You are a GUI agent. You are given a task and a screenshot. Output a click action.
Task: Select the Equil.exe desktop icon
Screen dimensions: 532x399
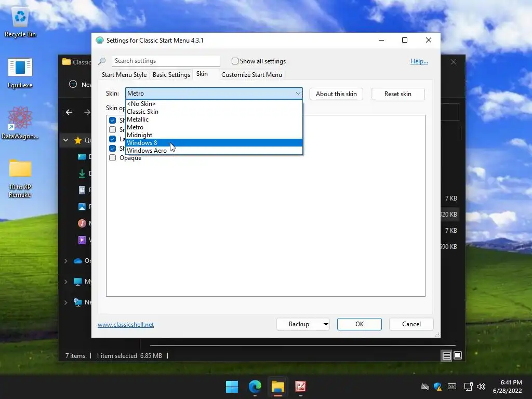click(x=20, y=73)
